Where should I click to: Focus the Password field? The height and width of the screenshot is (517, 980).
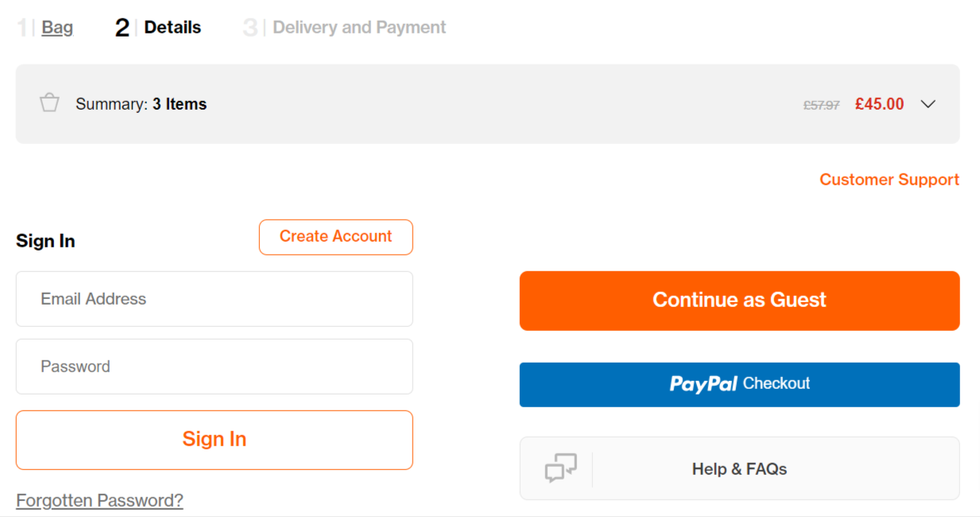214,367
